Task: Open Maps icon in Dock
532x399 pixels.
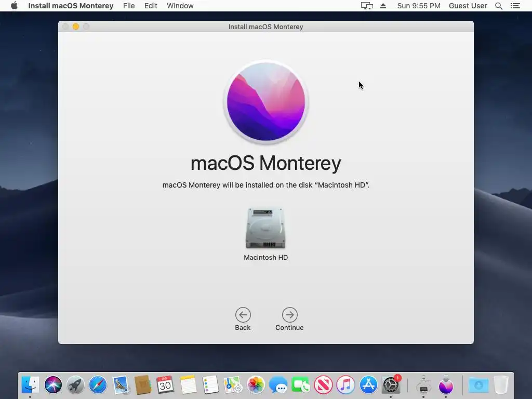Action: click(233, 385)
